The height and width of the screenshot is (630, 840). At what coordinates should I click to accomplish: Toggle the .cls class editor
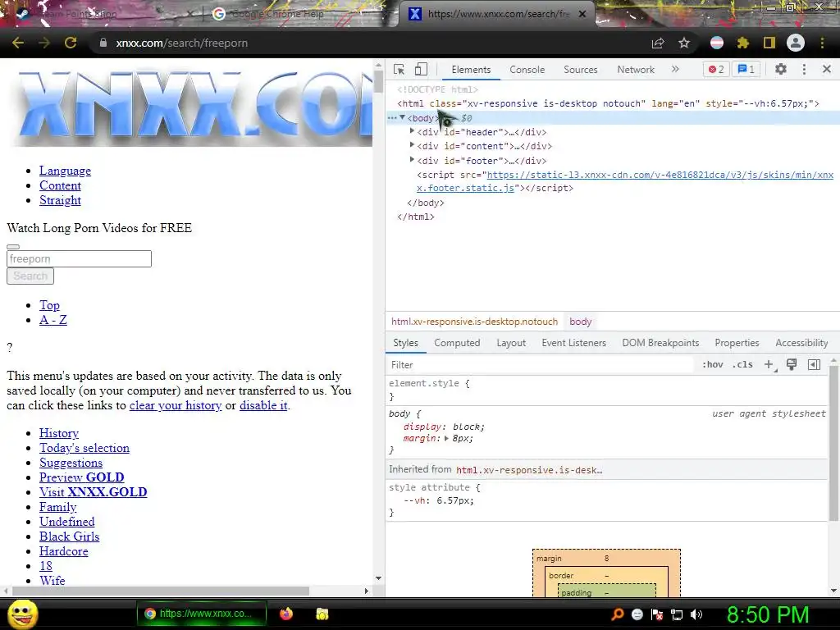742,365
